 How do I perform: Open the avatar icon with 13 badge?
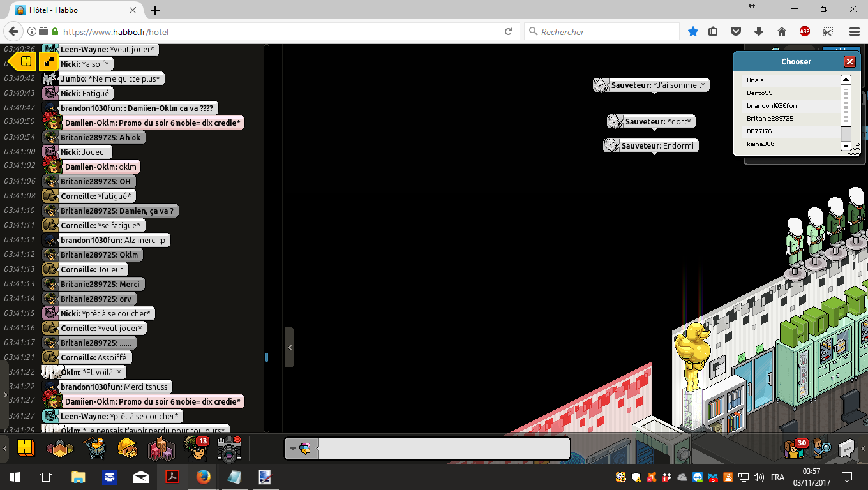[195, 449]
